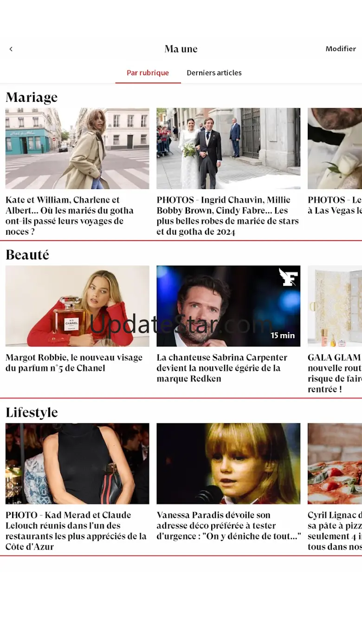Play the 15 min video thumbnail
Image resolution: width=362 pixels, height=644 pixels.
click(x=228, y=306)
